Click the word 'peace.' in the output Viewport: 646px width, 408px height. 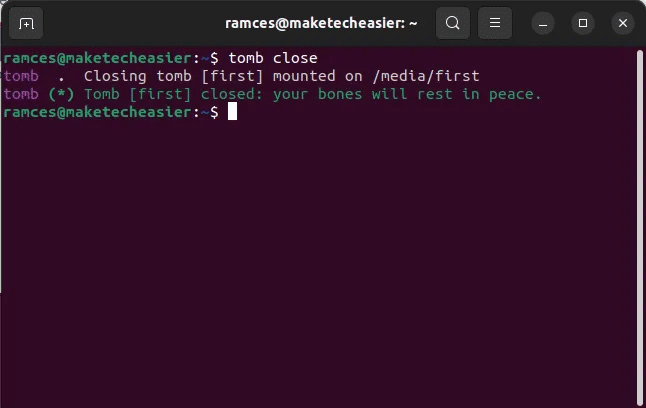click(x=515, y=94)
